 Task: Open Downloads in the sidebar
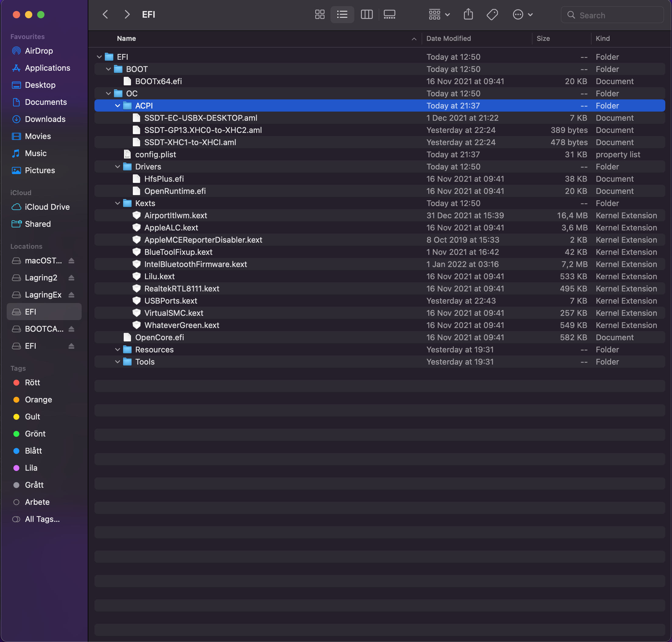(45, 119)
